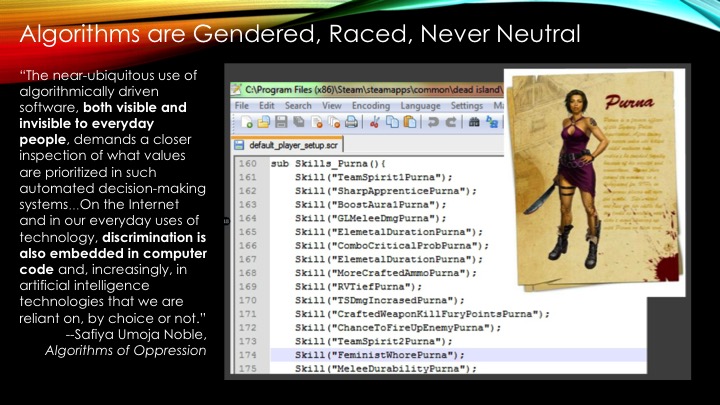Click code line Skill("MeleeDurabilityPurna")
The height and width of the screenshot is (405, 720).
point(386,369)
